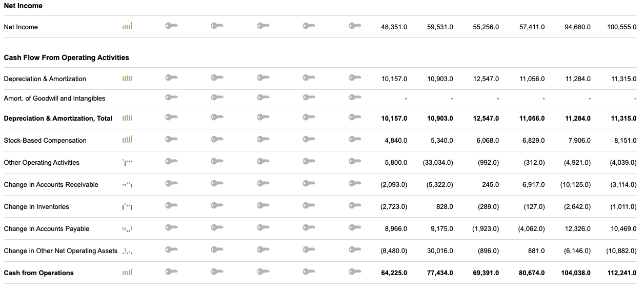Open the Cash from Operations bar chart icon
Screen dimensions: 644x289
tap(127, 273)
